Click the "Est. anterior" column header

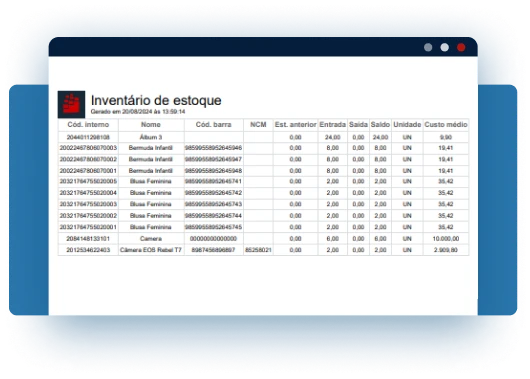pyautogui.click(x=295, y=124)
